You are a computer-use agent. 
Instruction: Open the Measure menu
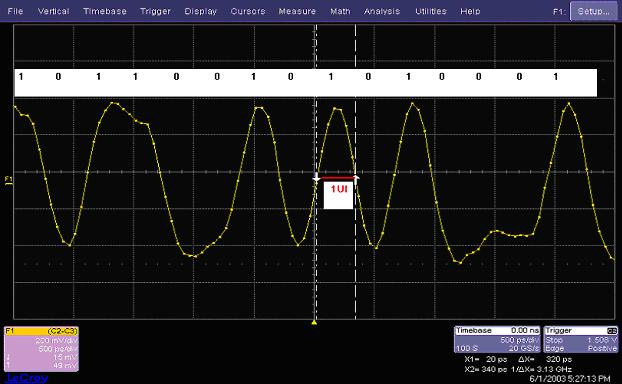tap(297, 11)
